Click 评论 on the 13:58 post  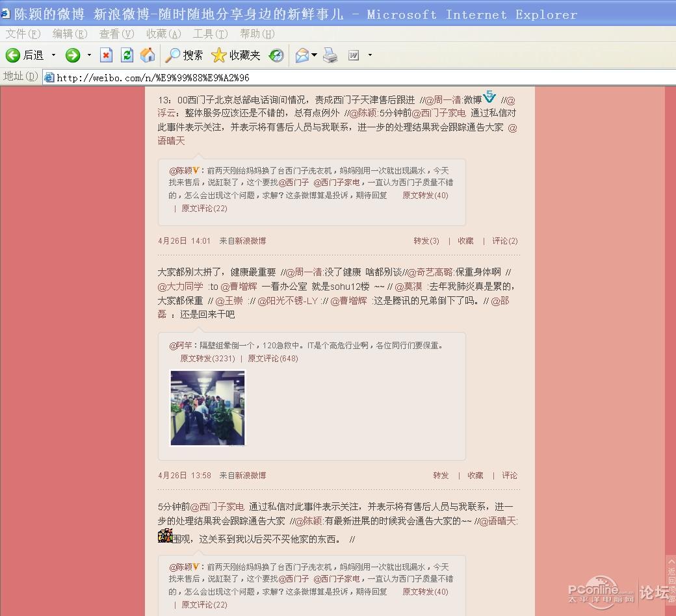[510, 476]
